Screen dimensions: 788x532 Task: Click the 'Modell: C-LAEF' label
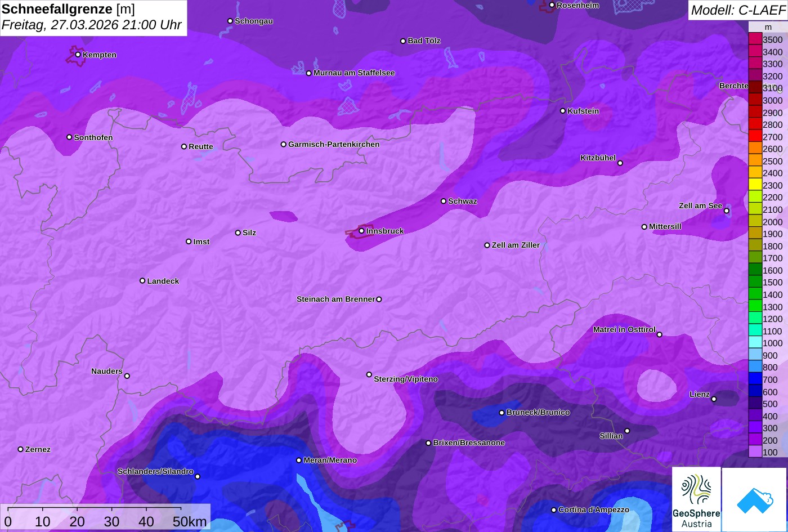click(x=737, y=10)
